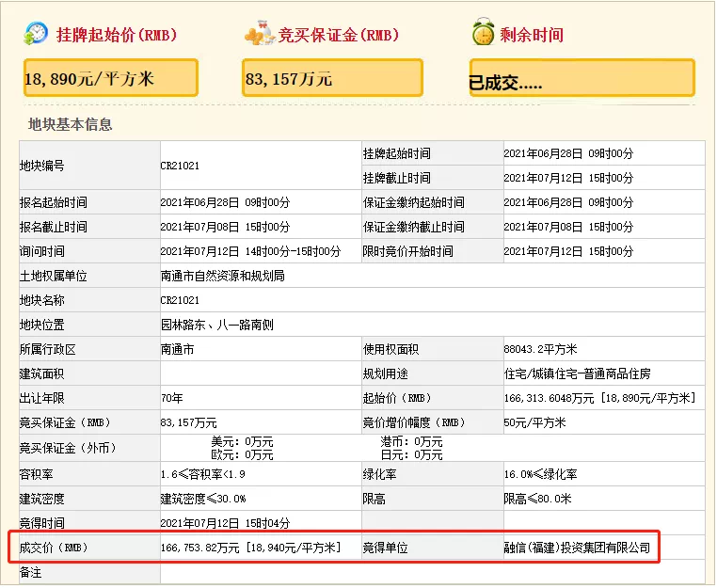Click the 挂牌截止时间 value 2021年07月12日 15时00分
Viewport: 717px width, 588px height.
[x=568, y=178]
